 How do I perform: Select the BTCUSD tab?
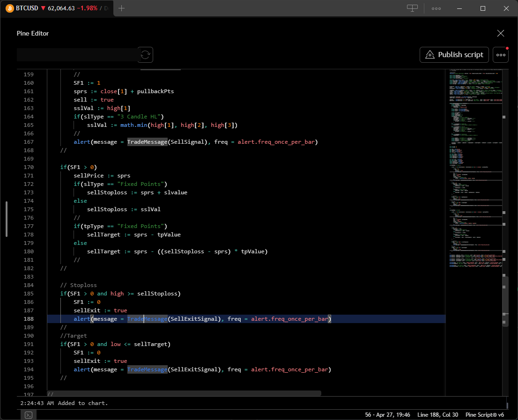pyautogui.click(x=57, y=8)
